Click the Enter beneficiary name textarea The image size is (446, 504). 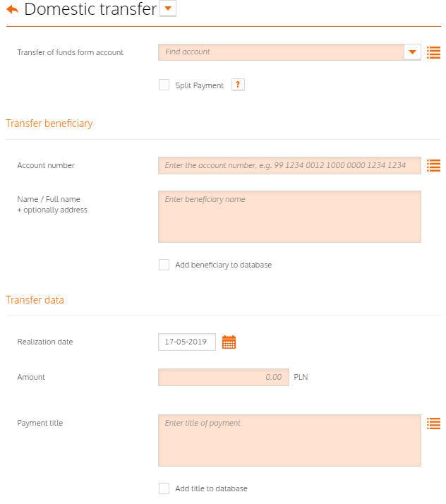click(x=289, y=217)
